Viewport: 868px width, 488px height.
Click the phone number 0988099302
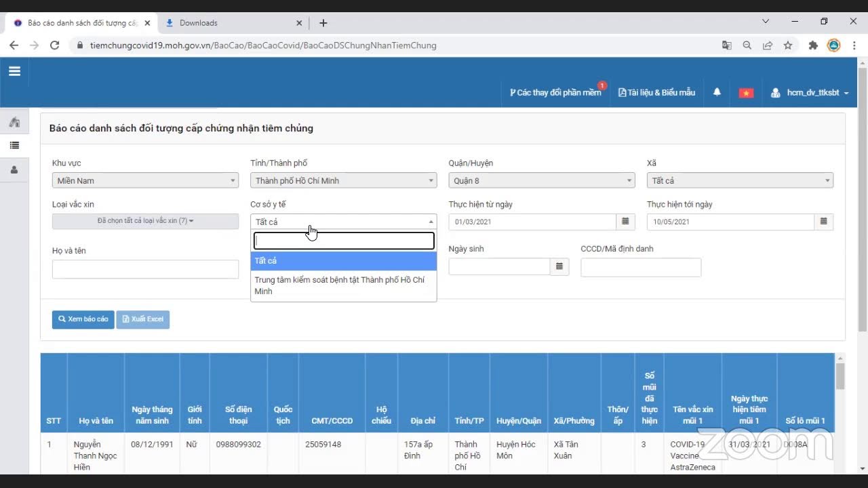(x=238, y=445)
